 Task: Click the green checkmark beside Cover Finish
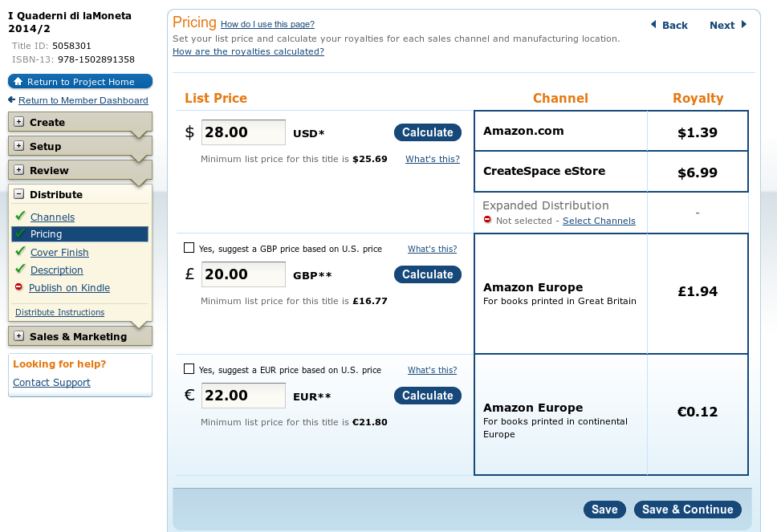(x=20, y=250)
